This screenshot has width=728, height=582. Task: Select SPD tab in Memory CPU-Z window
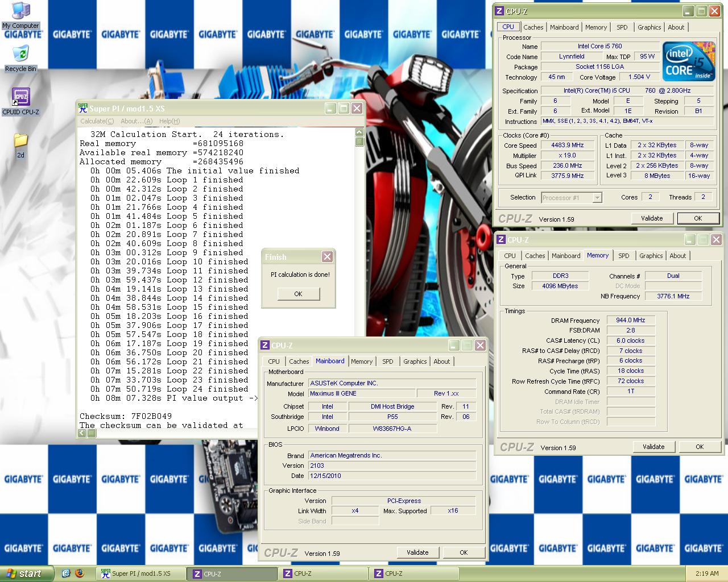click(624, 256)
